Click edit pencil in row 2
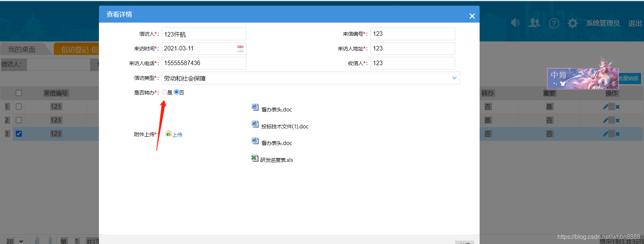644x244 pixels. (606, 120)
